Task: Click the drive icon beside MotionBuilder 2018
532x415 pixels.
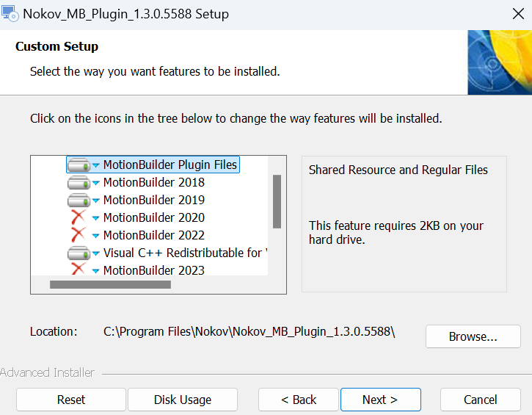Action: [x=79, y=183]
